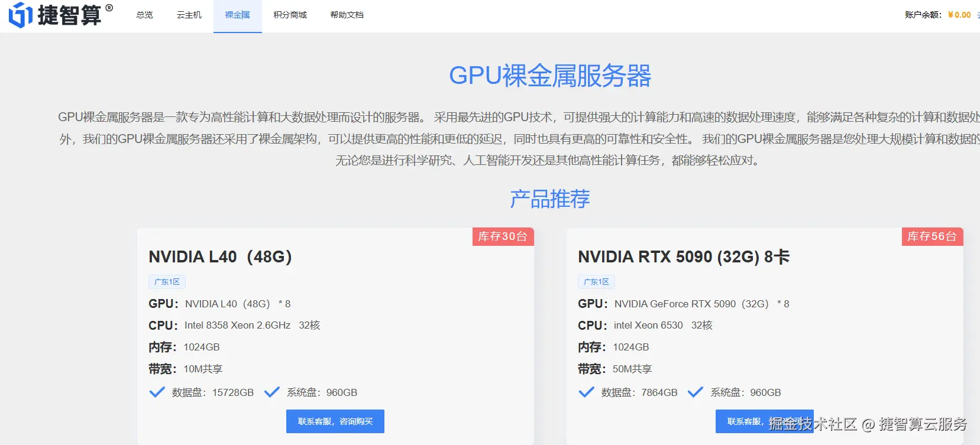Open 帮助文档 from the navigation bar

point(347,15)
